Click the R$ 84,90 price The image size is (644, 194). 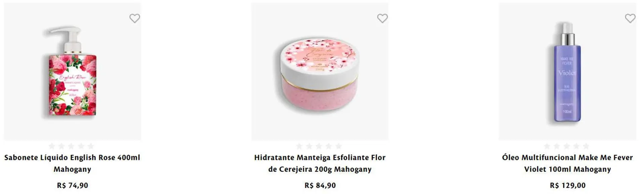pos(320,185)
